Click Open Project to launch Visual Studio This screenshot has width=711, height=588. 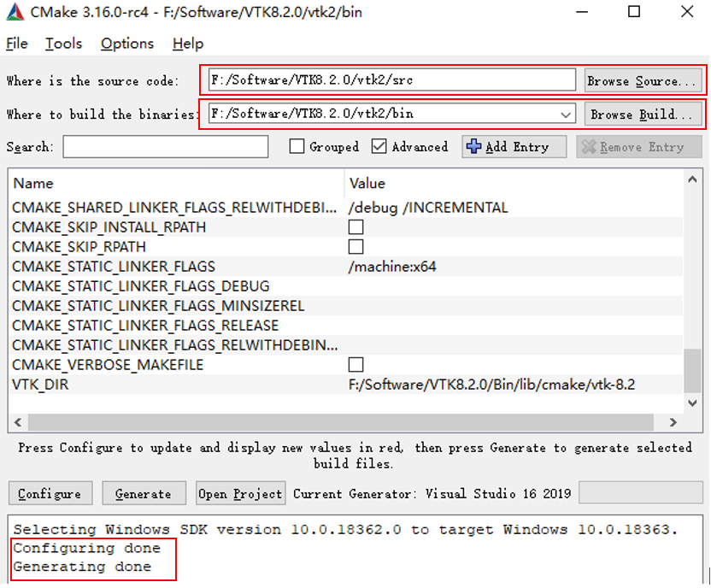click(240, 493)
